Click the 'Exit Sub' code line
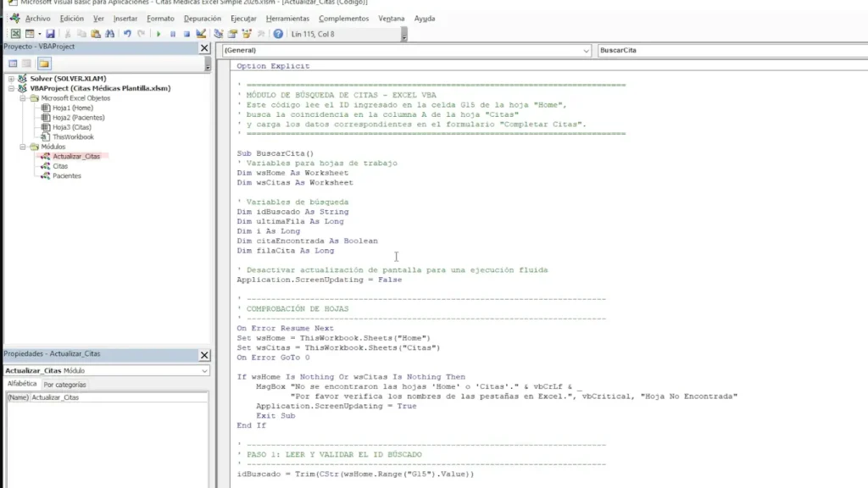This screenshot has height=488, width=868. coord(275,415)
